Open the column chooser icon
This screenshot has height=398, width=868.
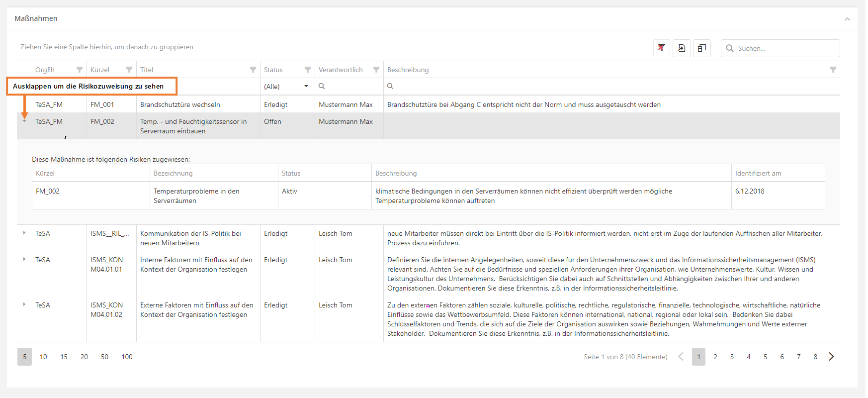[x=701, y=48]
